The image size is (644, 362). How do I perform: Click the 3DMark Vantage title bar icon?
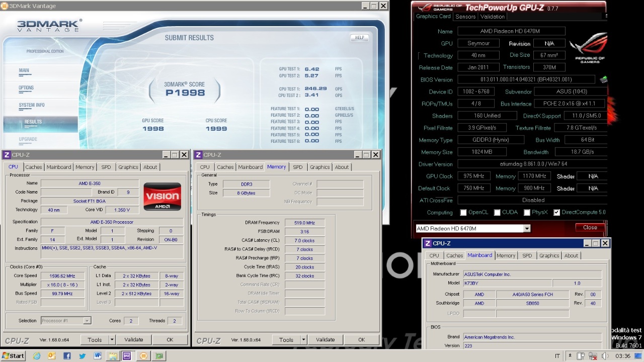click(5, 6)
